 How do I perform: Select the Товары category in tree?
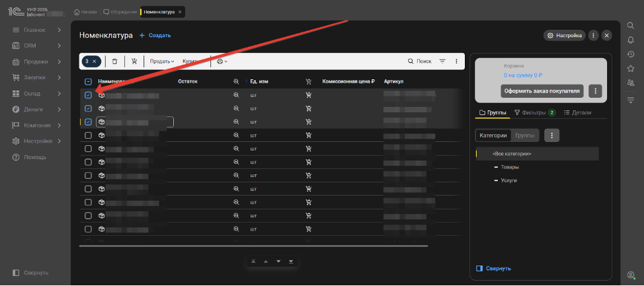tap(510, 167)
